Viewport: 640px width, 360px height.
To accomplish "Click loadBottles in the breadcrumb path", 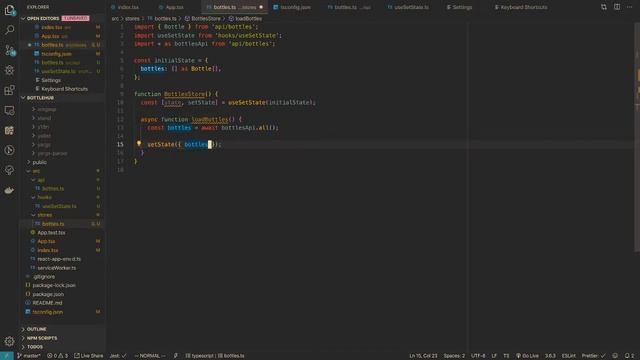I will pos(249,19).
